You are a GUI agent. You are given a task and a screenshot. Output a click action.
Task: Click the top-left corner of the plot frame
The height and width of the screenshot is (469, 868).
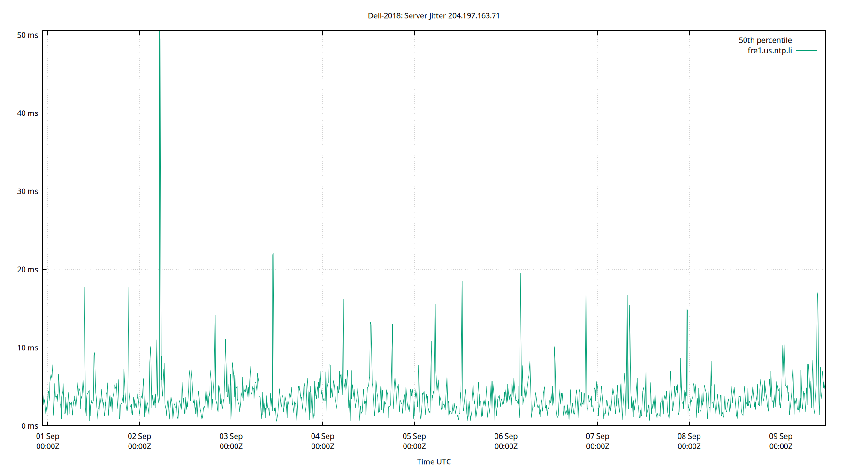[x=43, y=30]
